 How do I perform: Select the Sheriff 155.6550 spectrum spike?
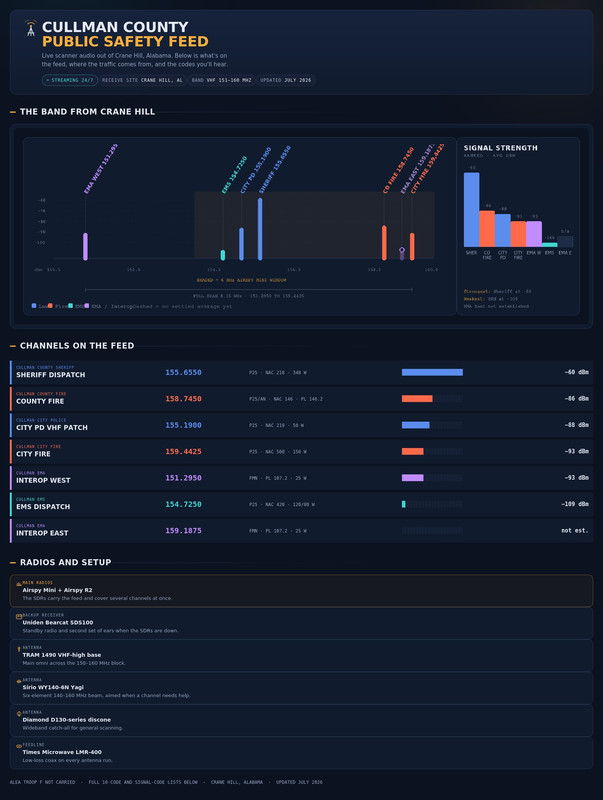pos(260,229)
